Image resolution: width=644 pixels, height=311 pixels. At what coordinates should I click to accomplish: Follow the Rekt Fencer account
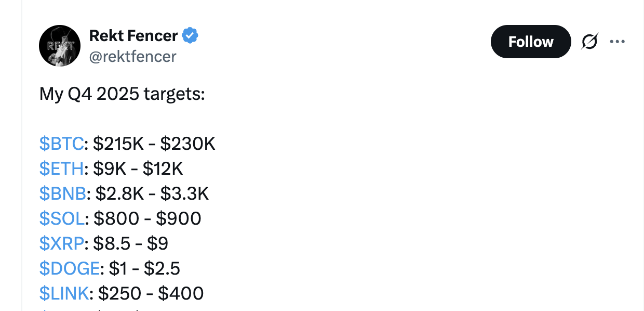[530, 42]
